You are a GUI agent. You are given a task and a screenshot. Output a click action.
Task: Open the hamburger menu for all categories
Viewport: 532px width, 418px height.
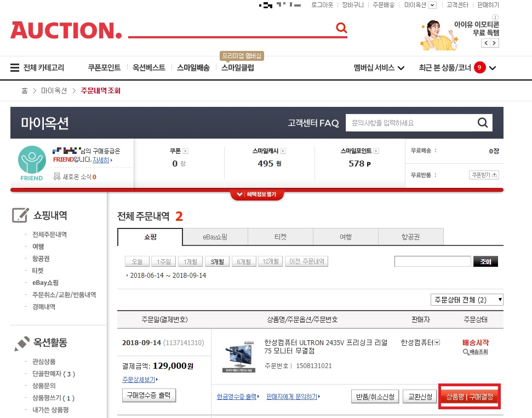15,67
